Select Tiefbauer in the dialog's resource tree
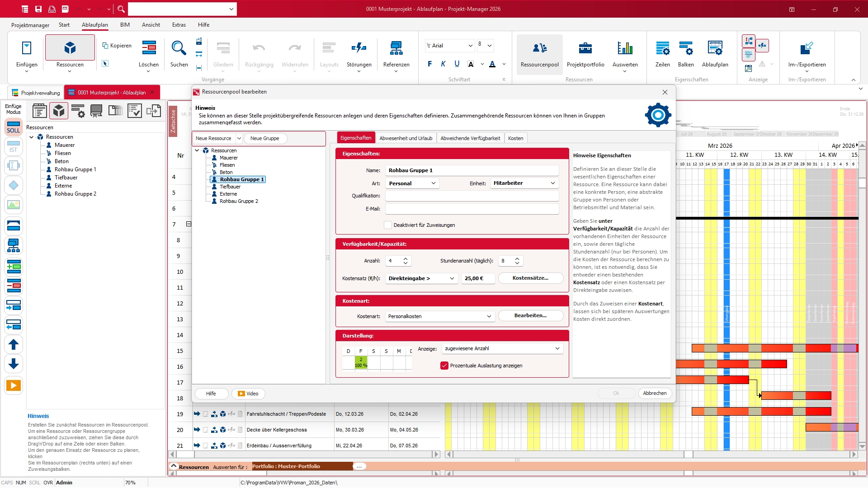 [x=230, y=187]
